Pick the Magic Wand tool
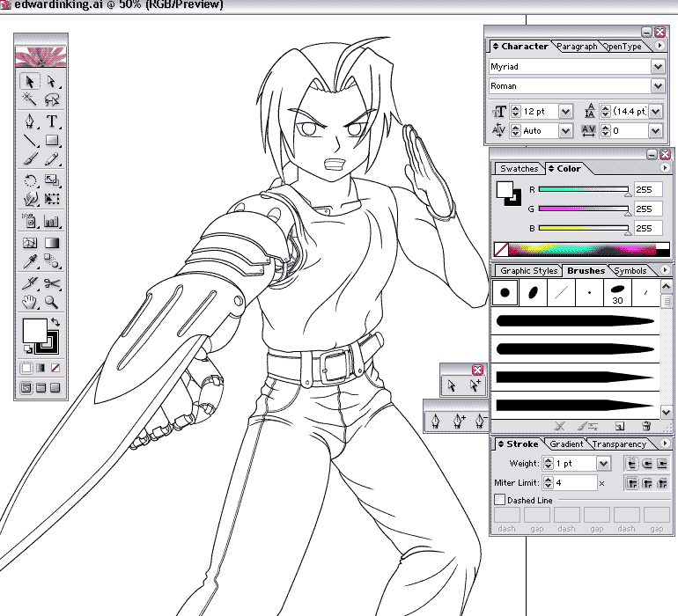The height and width of the screenshot is (616, 678). pos(30,99)
